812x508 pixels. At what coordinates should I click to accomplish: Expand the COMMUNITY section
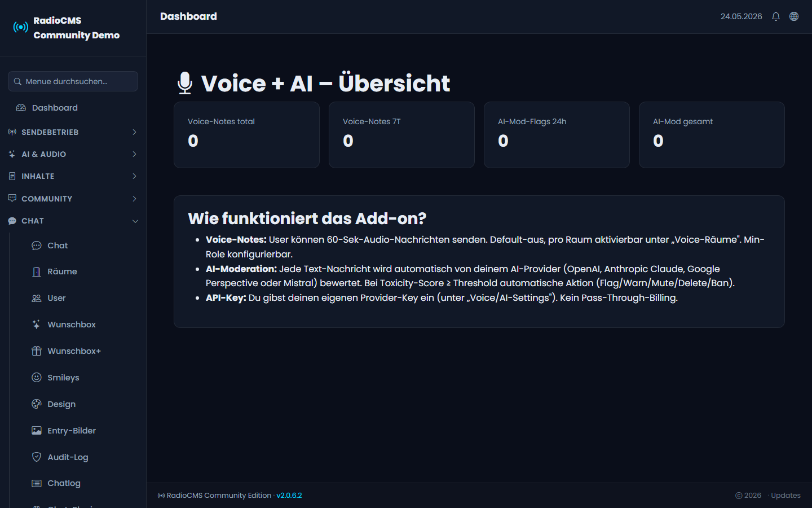(x=73, y=199)
